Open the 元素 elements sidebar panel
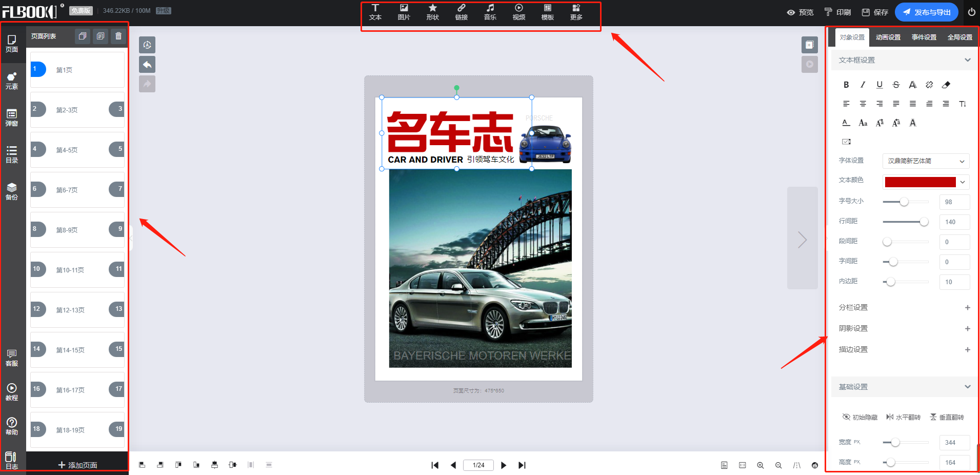 pos(12,81)
